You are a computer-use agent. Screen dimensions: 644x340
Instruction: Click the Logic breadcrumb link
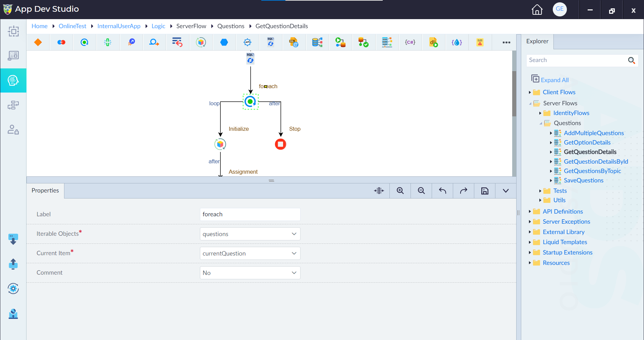click(158, 26)
